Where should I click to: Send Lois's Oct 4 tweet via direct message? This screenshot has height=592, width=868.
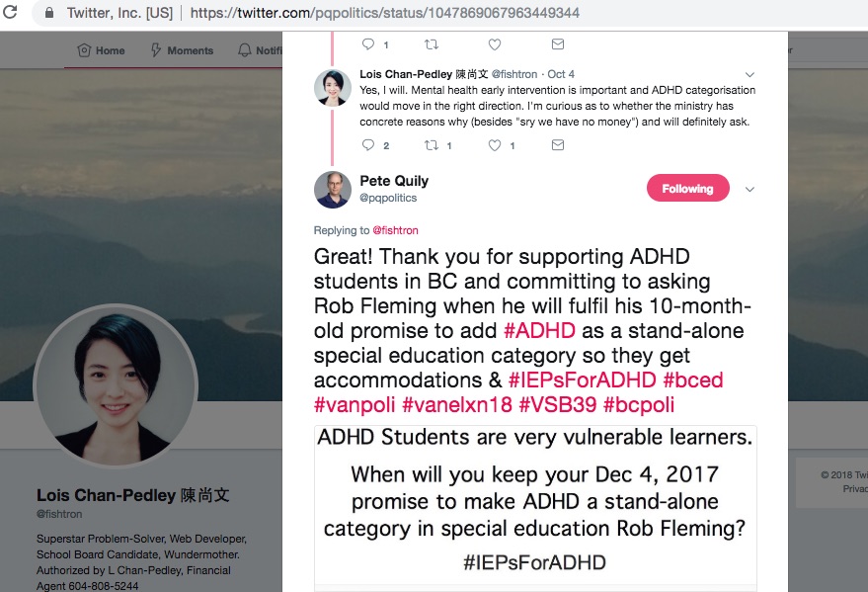tap(558, 145)
